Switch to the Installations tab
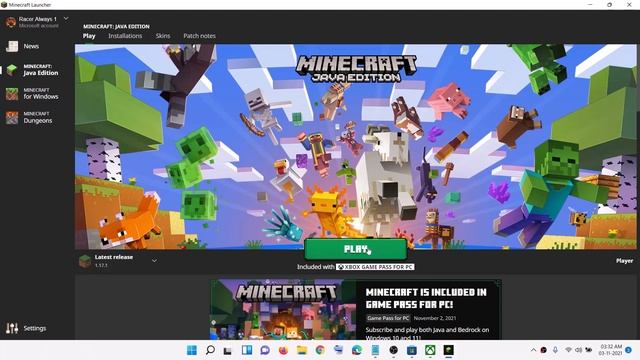 pos(125,36)
